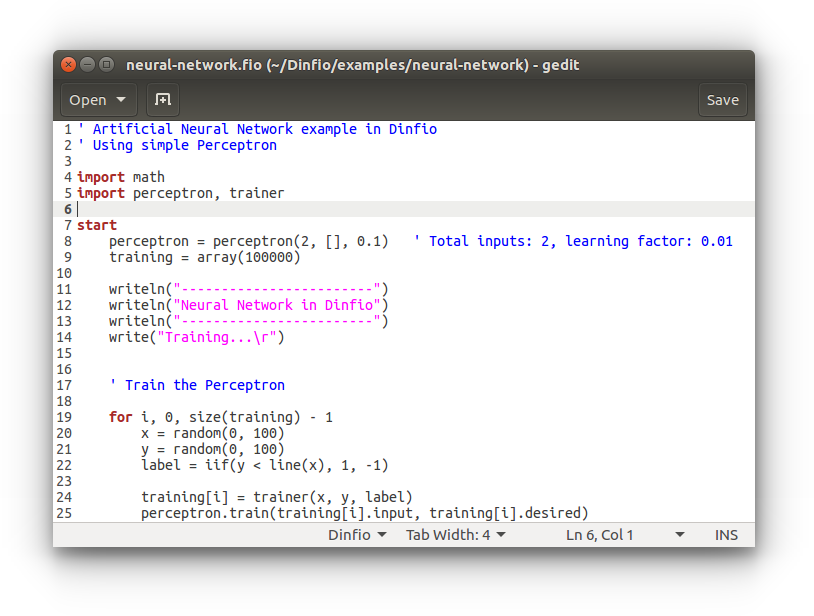Minimize the gedit window

(x=87, y=65)
